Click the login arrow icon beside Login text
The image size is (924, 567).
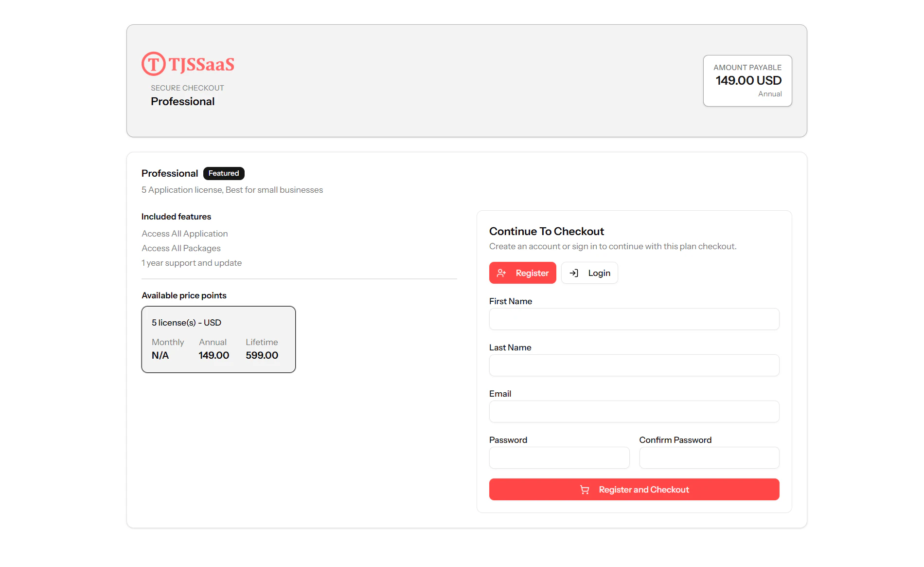point(574,273)
